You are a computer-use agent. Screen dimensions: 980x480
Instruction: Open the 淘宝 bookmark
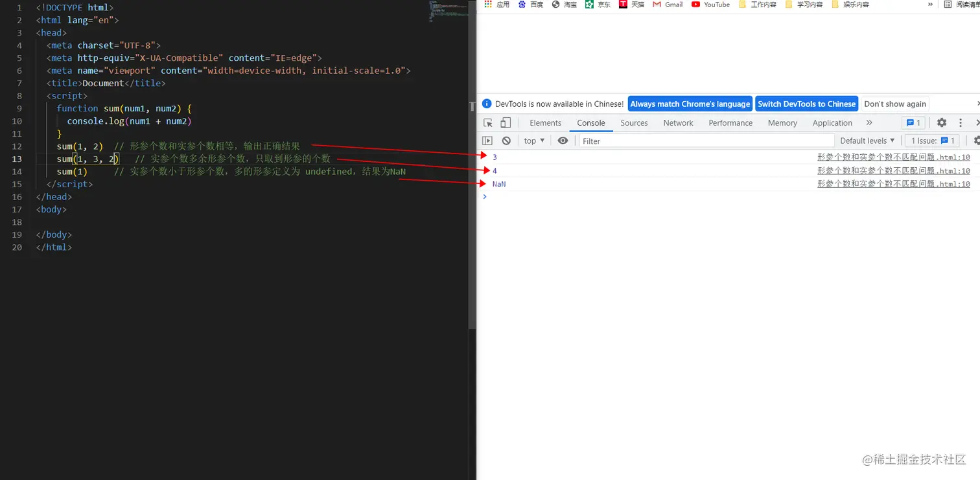click(565, 5)
